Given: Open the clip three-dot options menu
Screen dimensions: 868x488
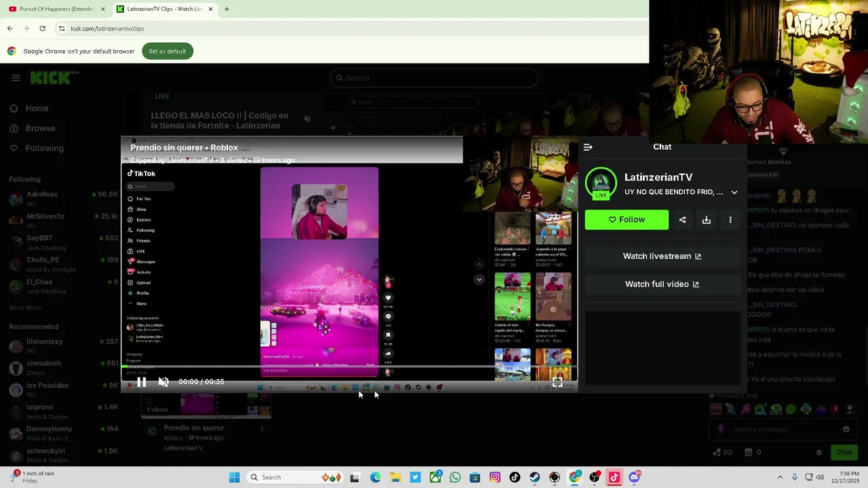Looking at the screenshot, I should point(730,220).
